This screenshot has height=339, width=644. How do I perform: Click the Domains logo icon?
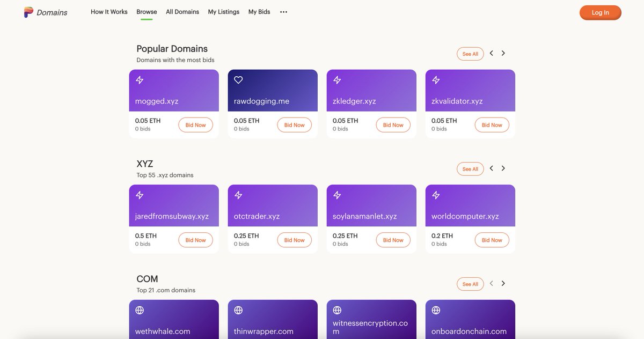coord(28,12)
